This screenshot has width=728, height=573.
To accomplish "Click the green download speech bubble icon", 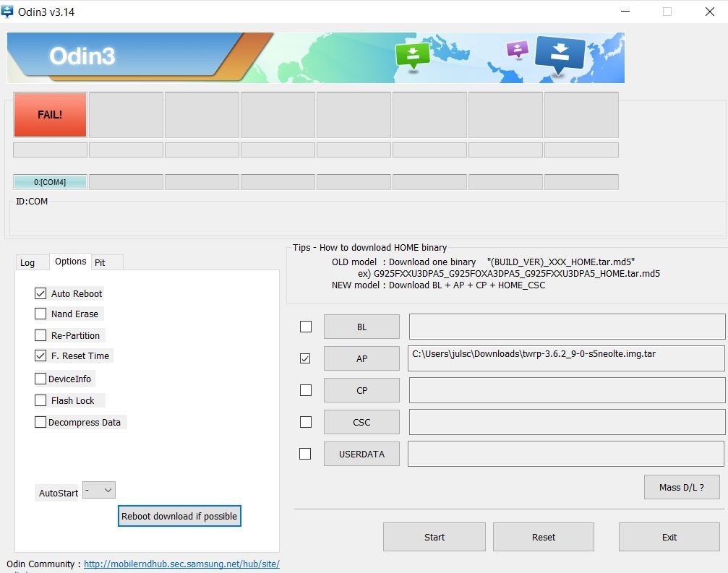I will pos(412,55).
